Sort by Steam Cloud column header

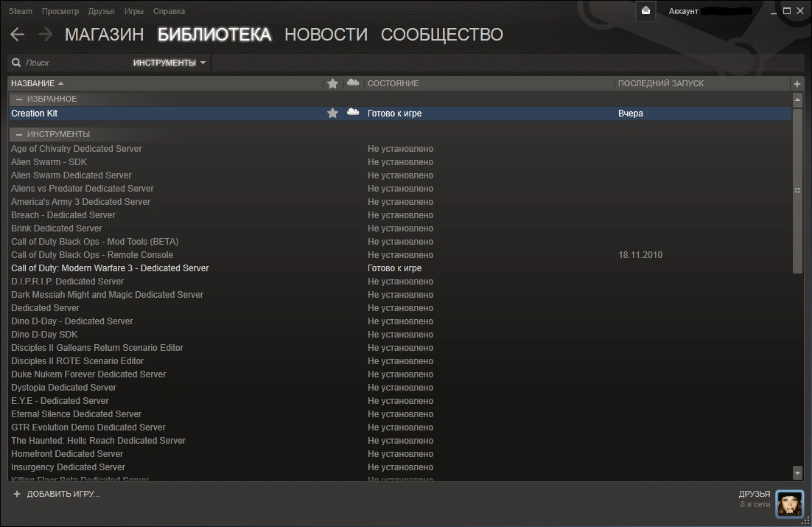pyautogui.click(x=353, y=83)
